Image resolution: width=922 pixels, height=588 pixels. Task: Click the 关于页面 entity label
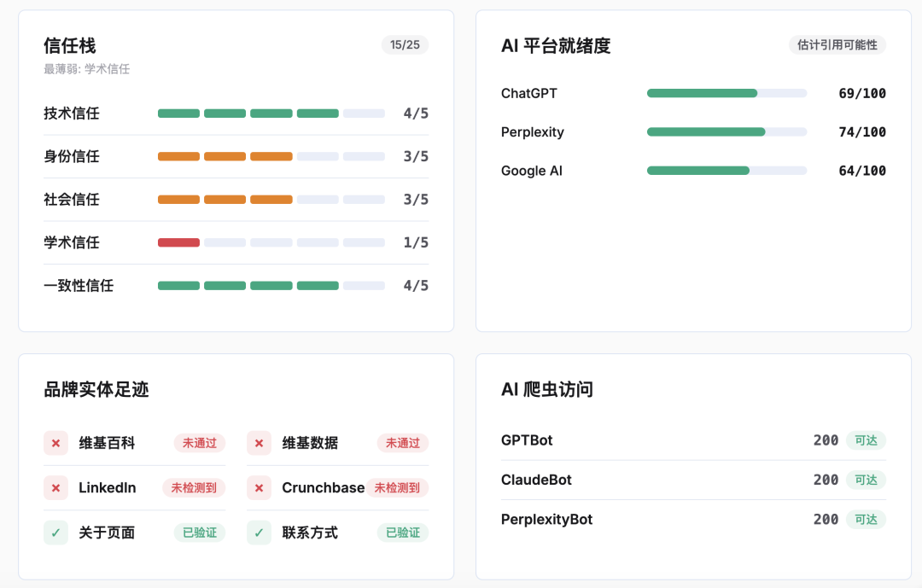click(107, 533)
